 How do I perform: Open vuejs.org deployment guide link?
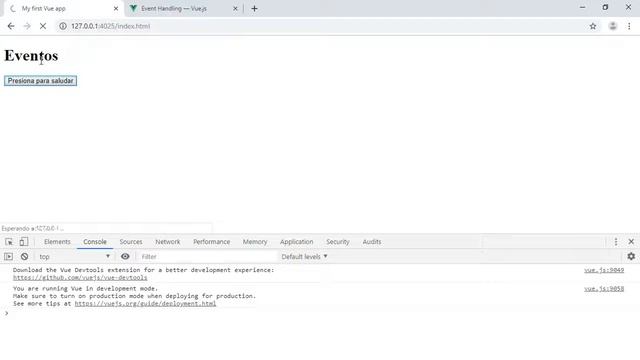[145, 303]
